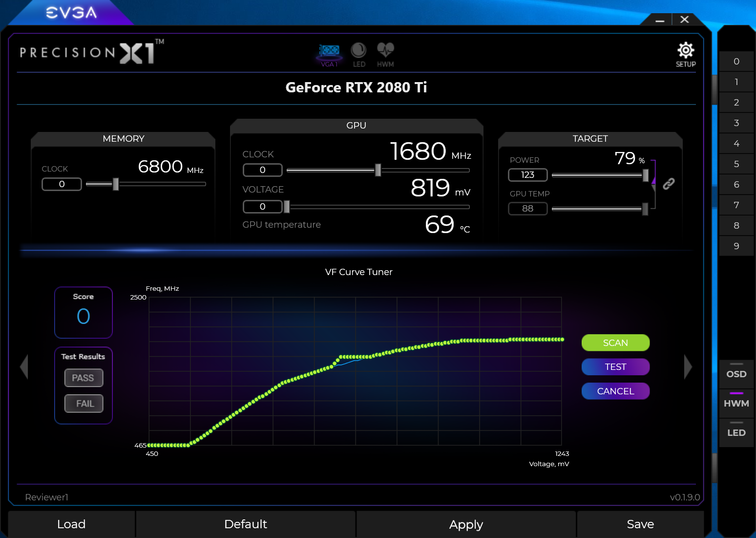Click the GeForce RTX 2080 Ti title

pos(356,87)
